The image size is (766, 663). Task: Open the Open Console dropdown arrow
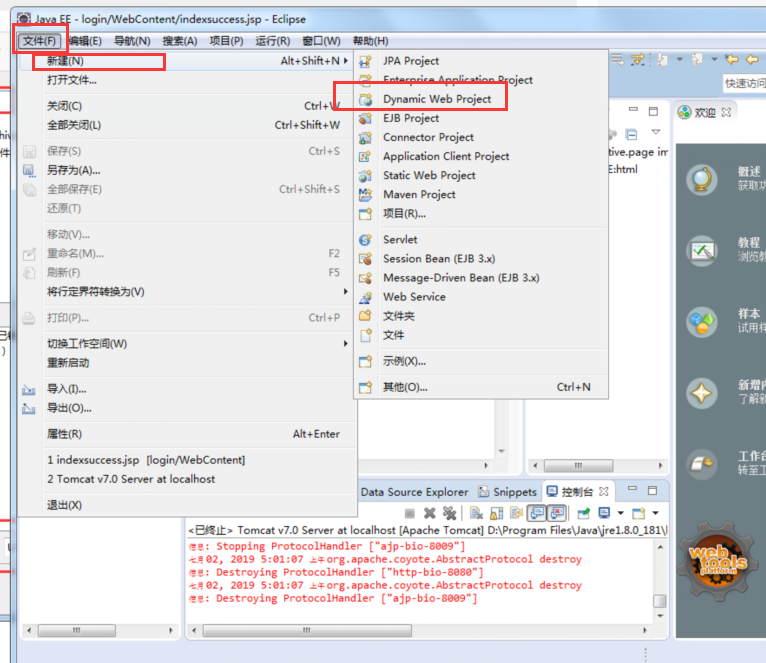coord(656,513)
